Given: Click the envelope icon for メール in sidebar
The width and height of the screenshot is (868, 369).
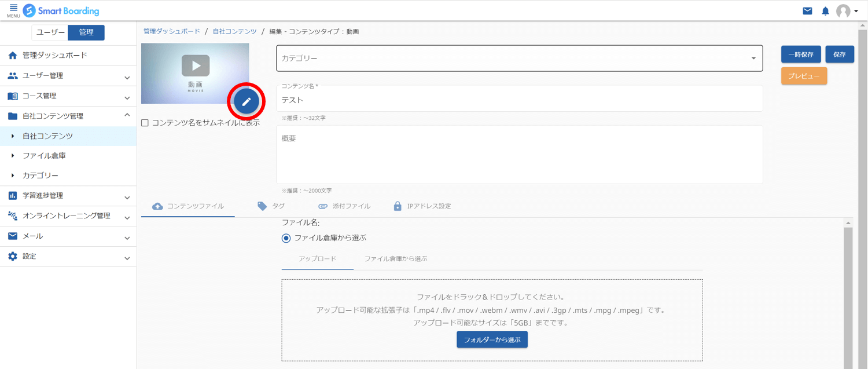Looking at the screenshot, I should (x=13, y=236).
